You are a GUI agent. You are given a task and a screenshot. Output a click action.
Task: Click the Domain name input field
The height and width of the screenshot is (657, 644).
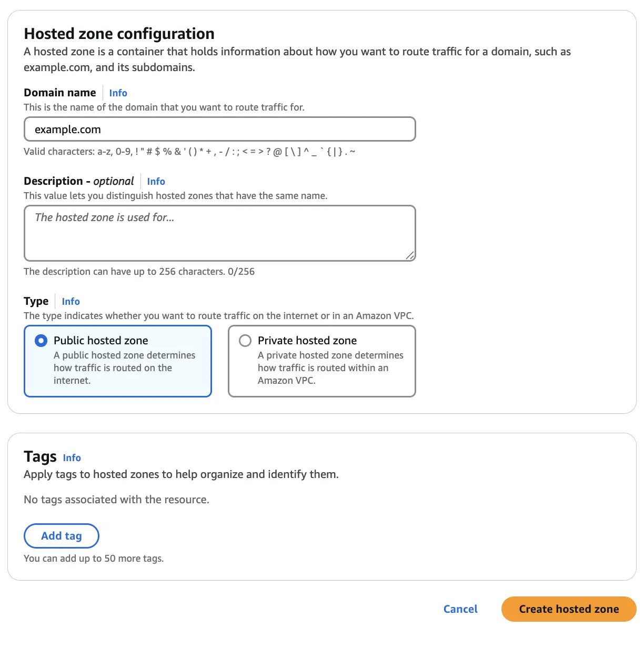coord(220,130)
